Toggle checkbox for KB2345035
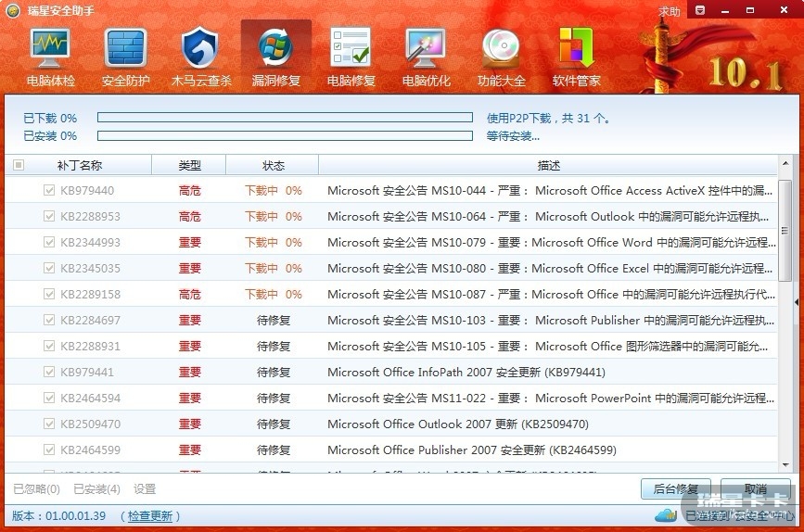 (49, 268)
